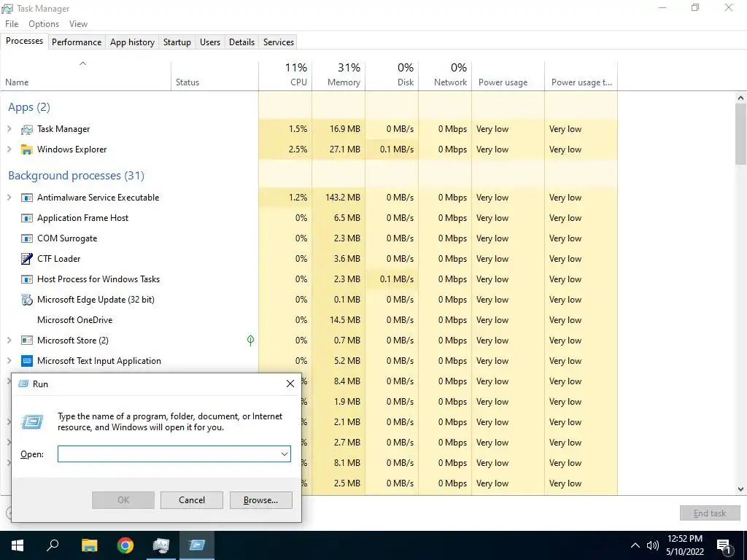Sort by Power usage column header
Viewport: 747px width, 560px height.
[508, 75]
